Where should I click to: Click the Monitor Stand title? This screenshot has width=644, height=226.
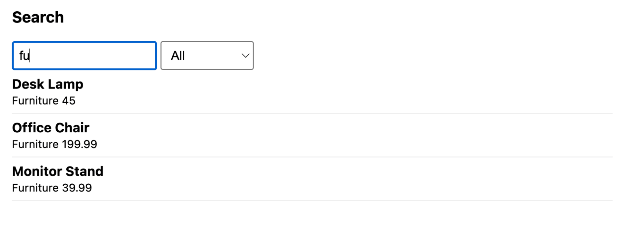pyautogui.click(x=58, y=171)
